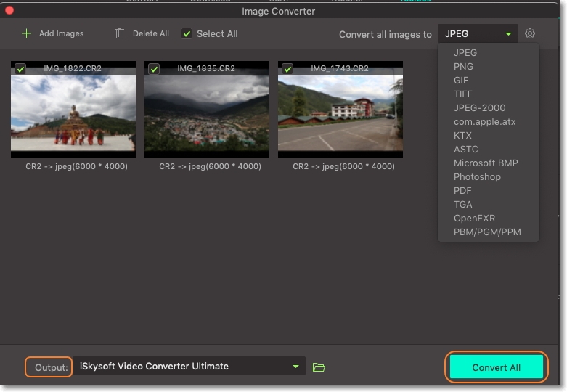Image resolution: width=567 pixels, height=392 pixels.
Task: Click the green plus Add Images icon
Action: [x=27, y=33]
